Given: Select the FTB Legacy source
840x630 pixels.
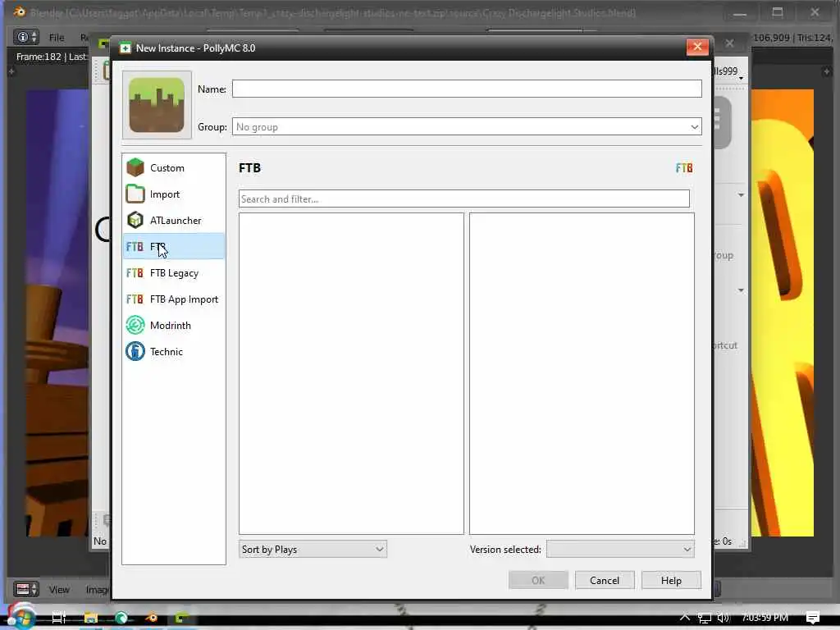Looking at the screenshot, I should [174, 272].
